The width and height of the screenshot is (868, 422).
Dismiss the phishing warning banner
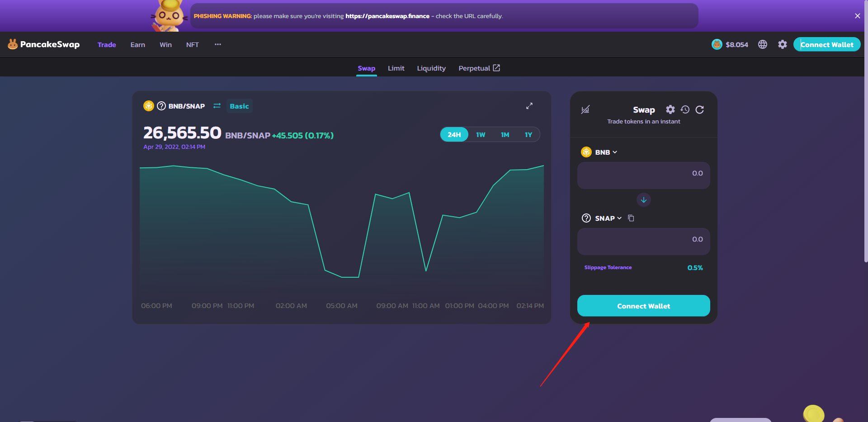click(x=857, y=16)
